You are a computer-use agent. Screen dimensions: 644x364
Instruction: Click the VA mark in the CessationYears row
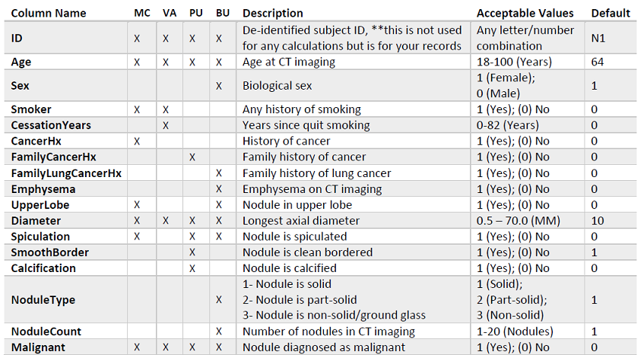[165, 125]
